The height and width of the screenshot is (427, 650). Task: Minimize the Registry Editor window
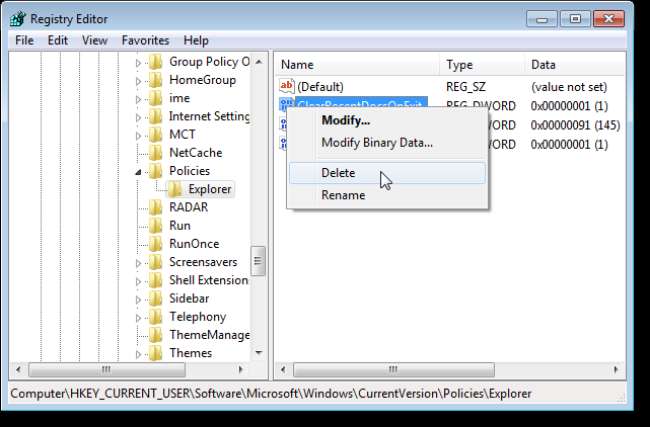coord(541,19)
